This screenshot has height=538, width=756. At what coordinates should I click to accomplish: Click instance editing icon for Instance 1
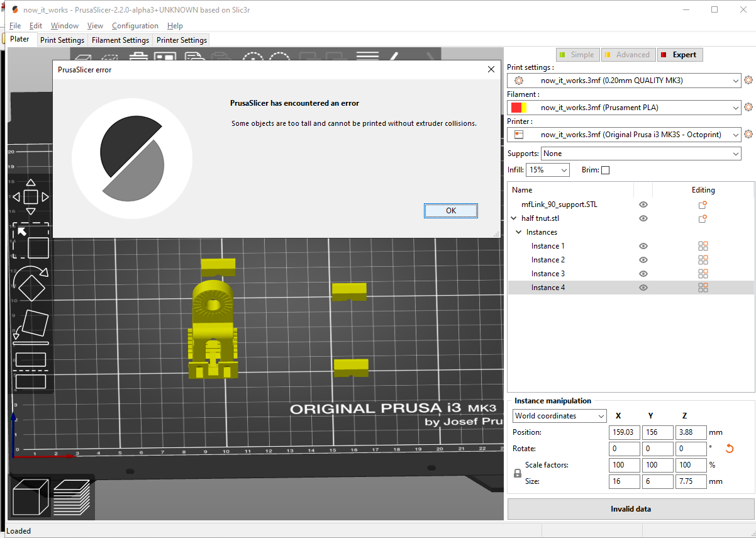click(x=703, y=246)
